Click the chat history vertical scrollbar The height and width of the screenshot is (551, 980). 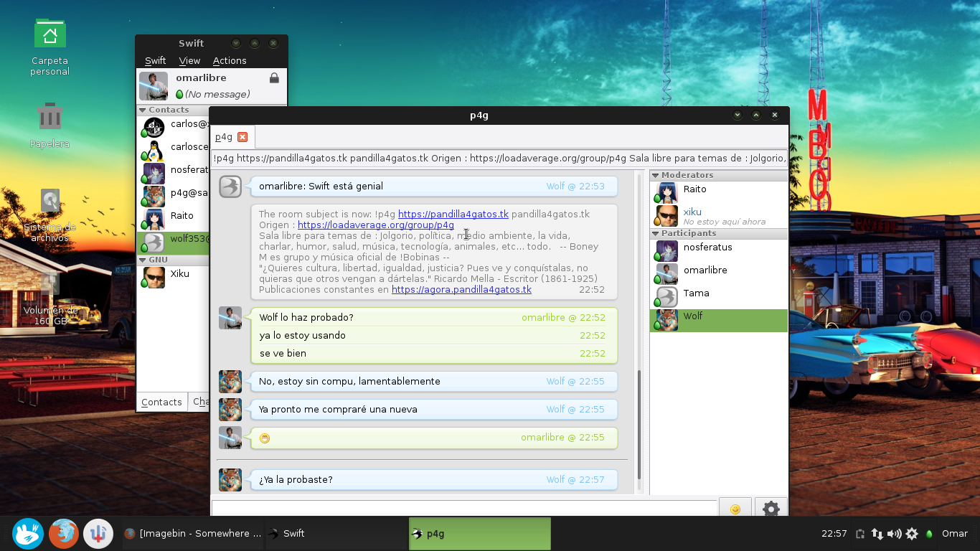(x=639, y=425)
